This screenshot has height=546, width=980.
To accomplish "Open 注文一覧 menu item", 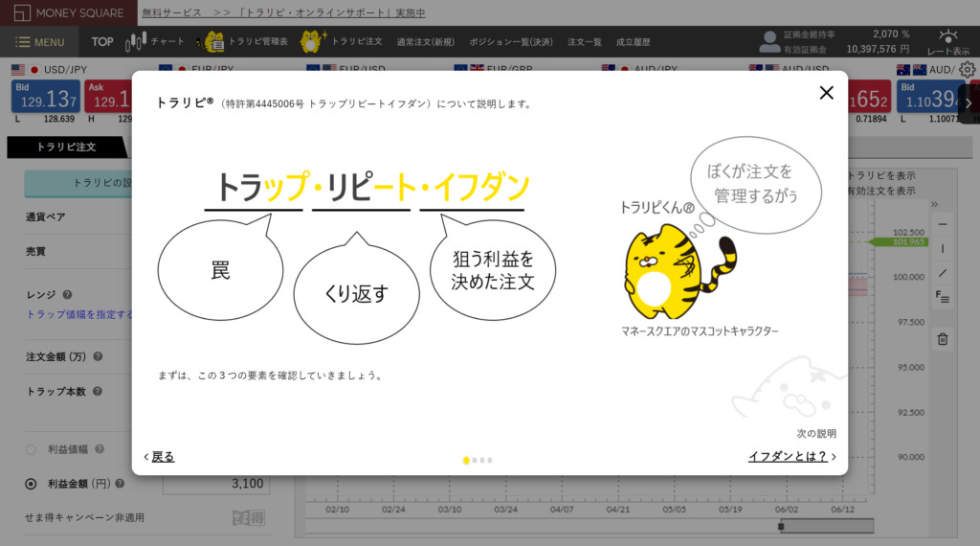I will pyautogui.click(x=585, y=42).
